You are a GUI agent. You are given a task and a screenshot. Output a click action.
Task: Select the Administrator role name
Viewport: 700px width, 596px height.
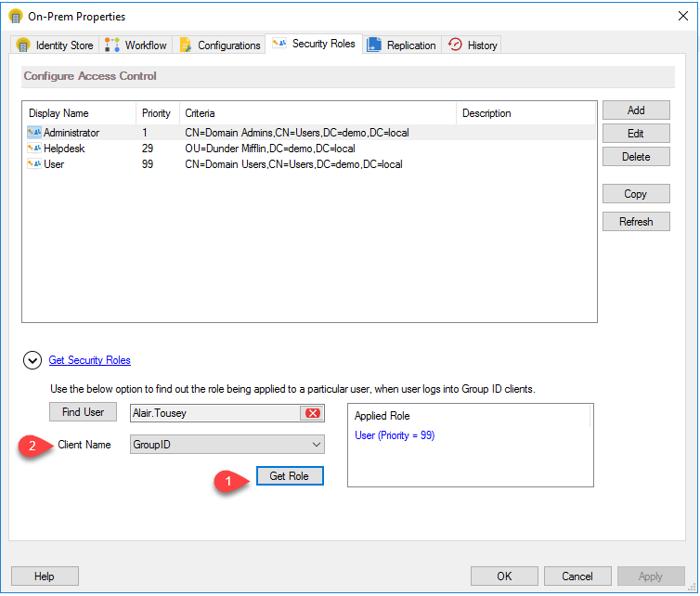[71, 133]
